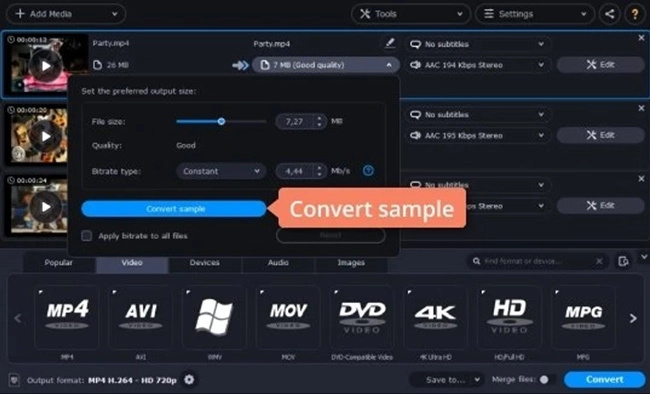This screenshot has width=650, height=394.
Task: Switch to the Audio tab
Action: tap(278, 263)
